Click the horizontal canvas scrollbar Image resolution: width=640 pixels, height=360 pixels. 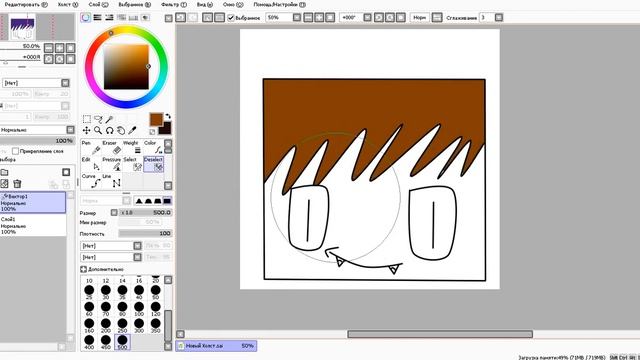tap(440, 334)
